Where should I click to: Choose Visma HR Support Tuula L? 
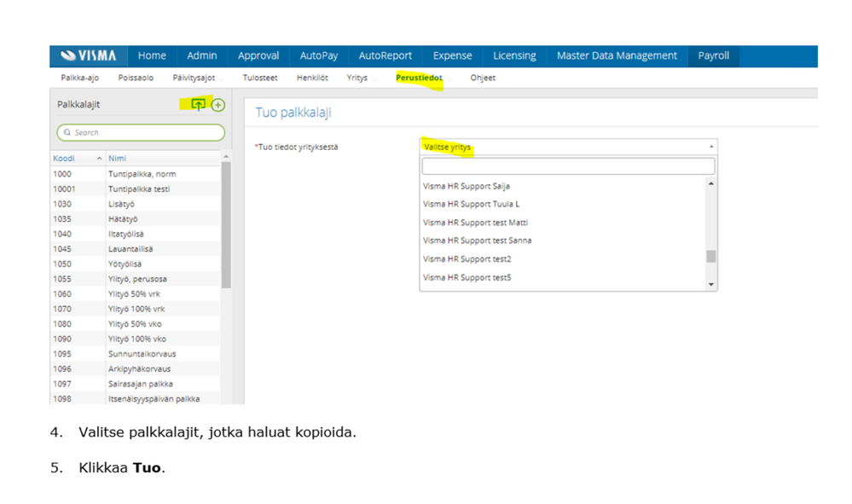pyautogui.click(x=563, y=204)
